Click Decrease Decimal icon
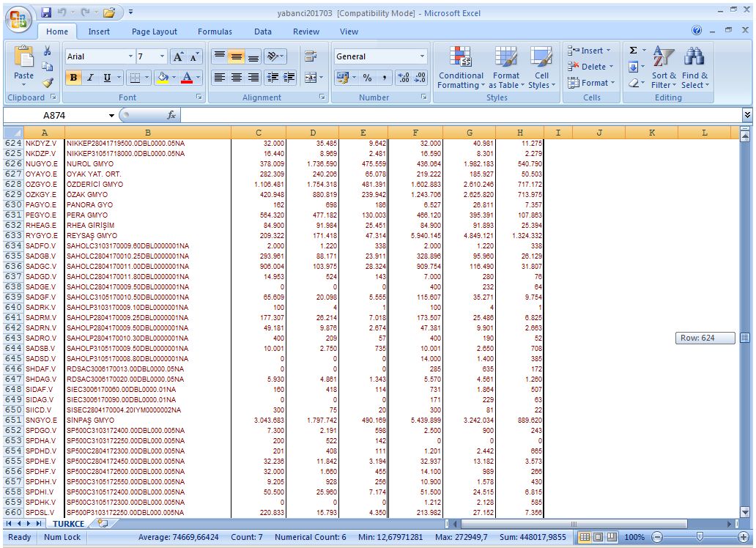This screenshot has width=756, height=548. 420,77
